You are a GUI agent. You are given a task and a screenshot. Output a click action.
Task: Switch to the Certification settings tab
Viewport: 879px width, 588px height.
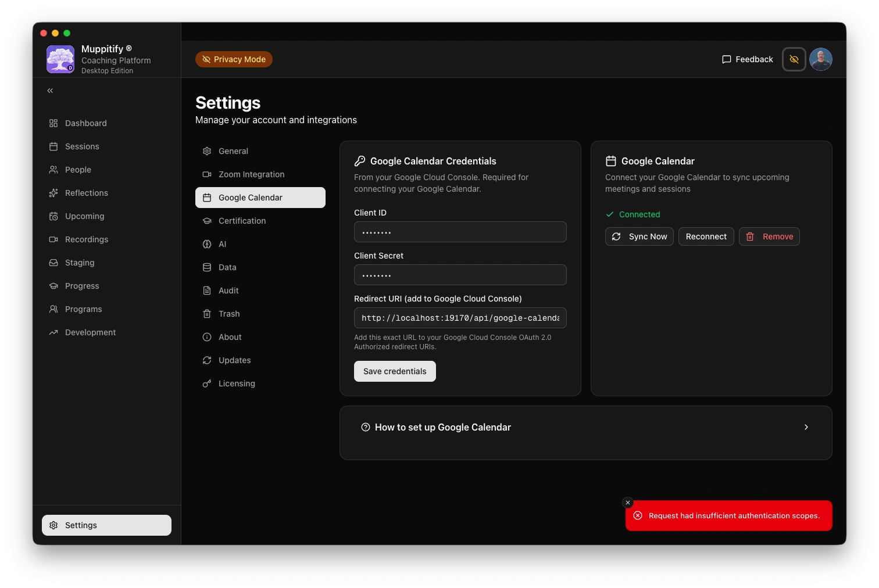tap(242, 221)
